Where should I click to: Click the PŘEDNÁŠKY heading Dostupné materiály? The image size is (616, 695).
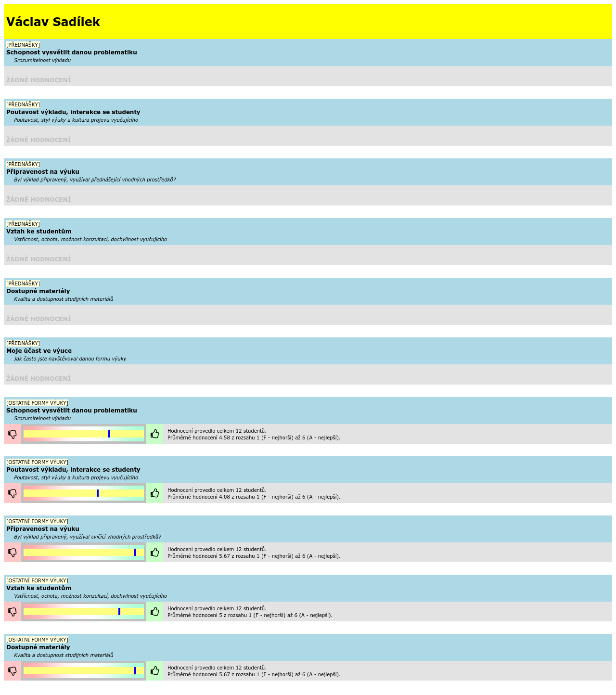[x=38, y=291]
